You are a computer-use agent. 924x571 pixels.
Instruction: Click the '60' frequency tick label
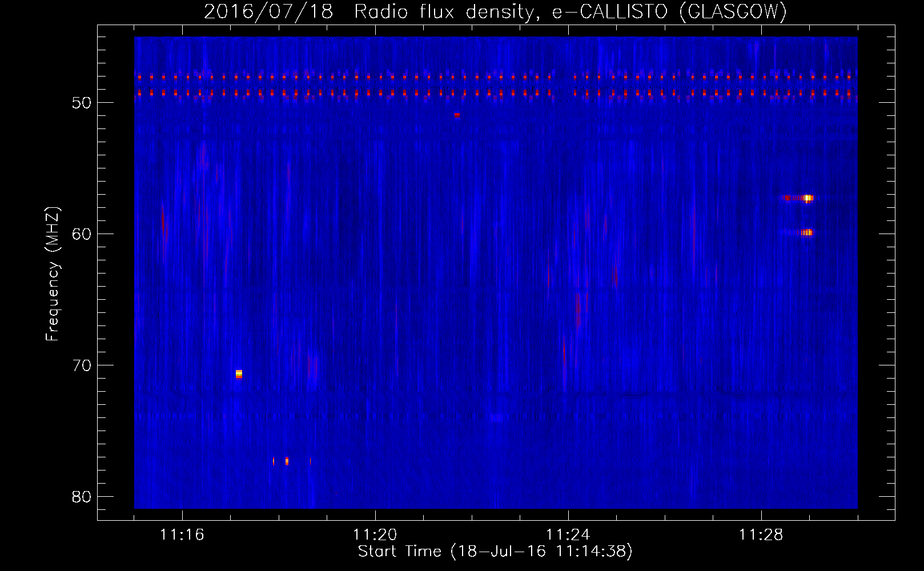coord(82,234)
